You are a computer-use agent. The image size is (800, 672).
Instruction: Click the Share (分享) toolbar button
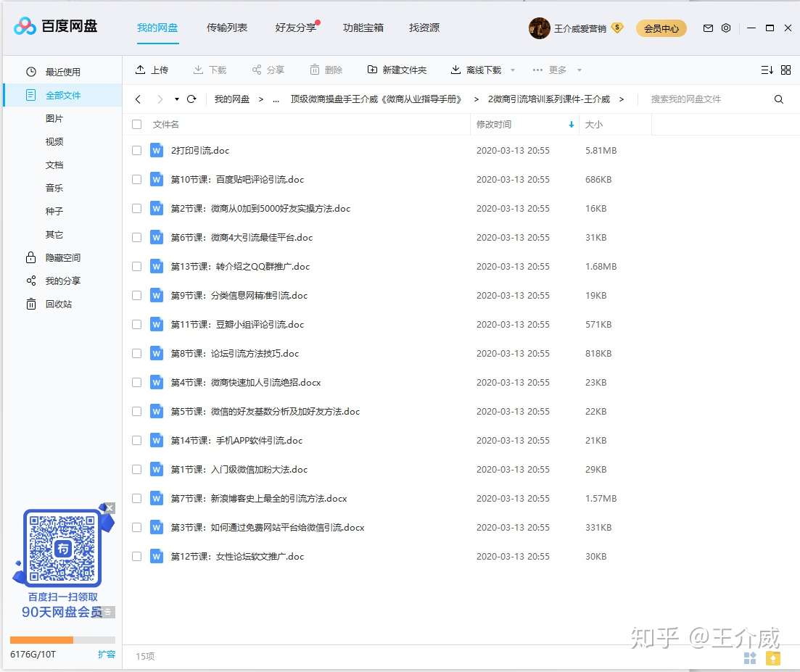click(x=268, y=70)
